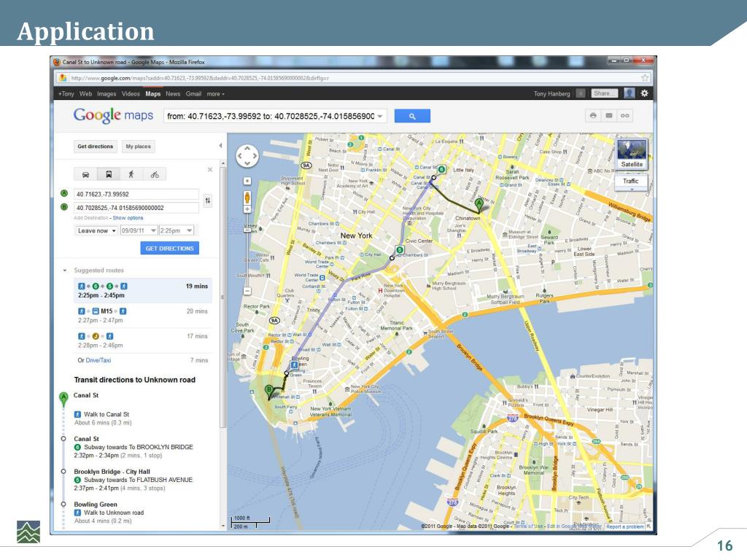Screen dimensions: 747x560
Task: Collapse the left directions panel arrow
Action: pos(220,146)
